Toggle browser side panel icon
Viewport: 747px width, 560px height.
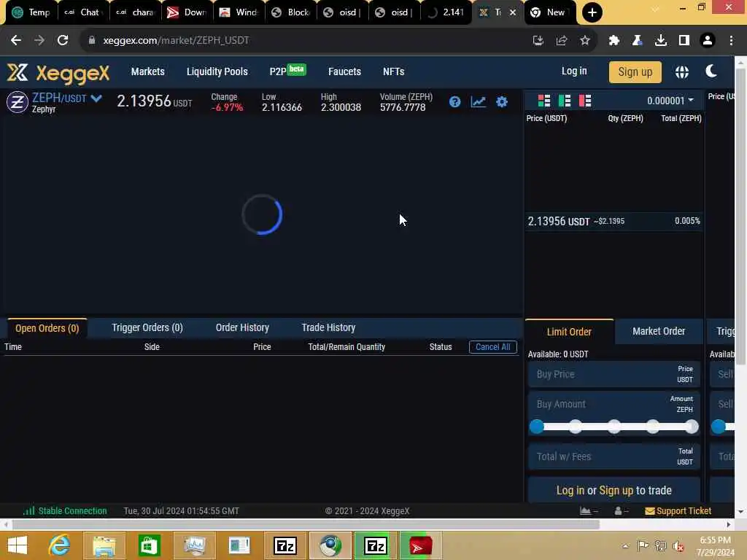tap(684, 41)
